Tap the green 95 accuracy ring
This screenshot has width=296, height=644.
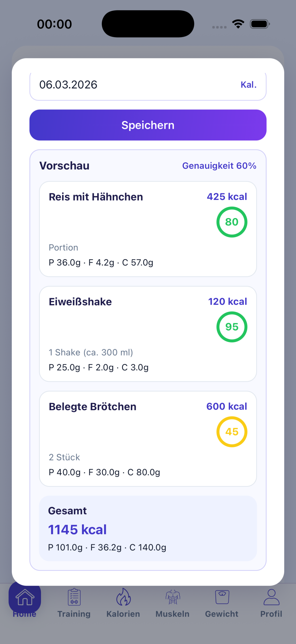click(232, 327)
